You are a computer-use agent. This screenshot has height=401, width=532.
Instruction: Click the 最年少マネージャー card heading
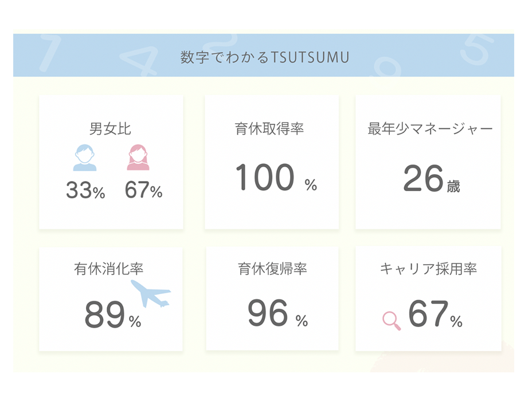(430, 128)
